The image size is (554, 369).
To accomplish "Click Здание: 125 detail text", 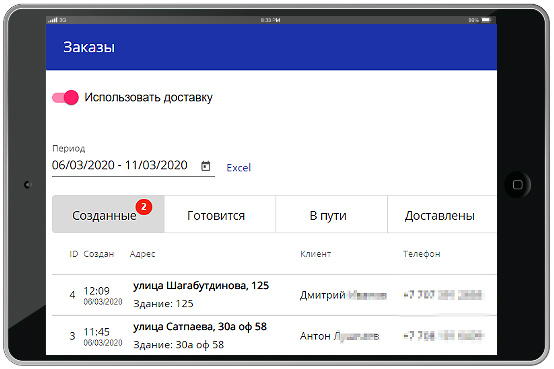I will pyautogui.click(x=163, y=304).
